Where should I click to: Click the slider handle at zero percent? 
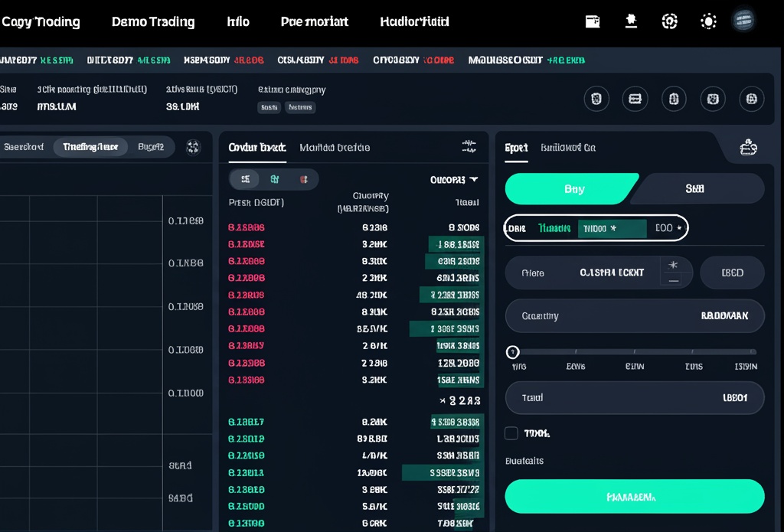pyautogui.click(x=512, y=352)
